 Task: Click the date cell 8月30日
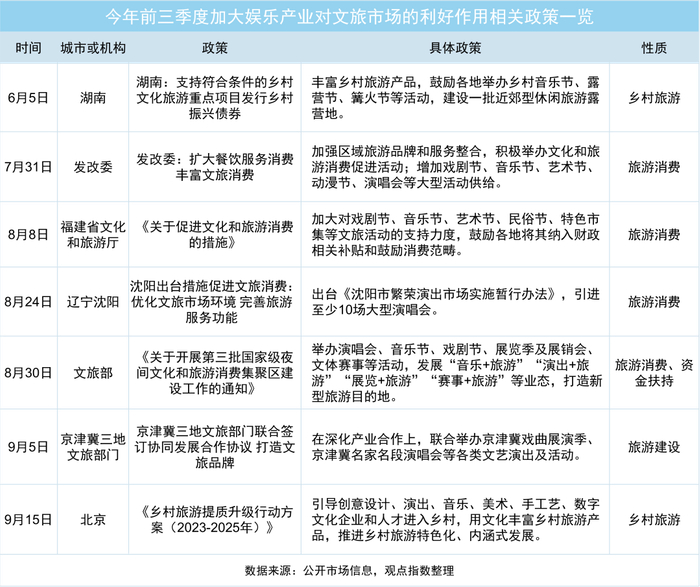click(29, 373)
